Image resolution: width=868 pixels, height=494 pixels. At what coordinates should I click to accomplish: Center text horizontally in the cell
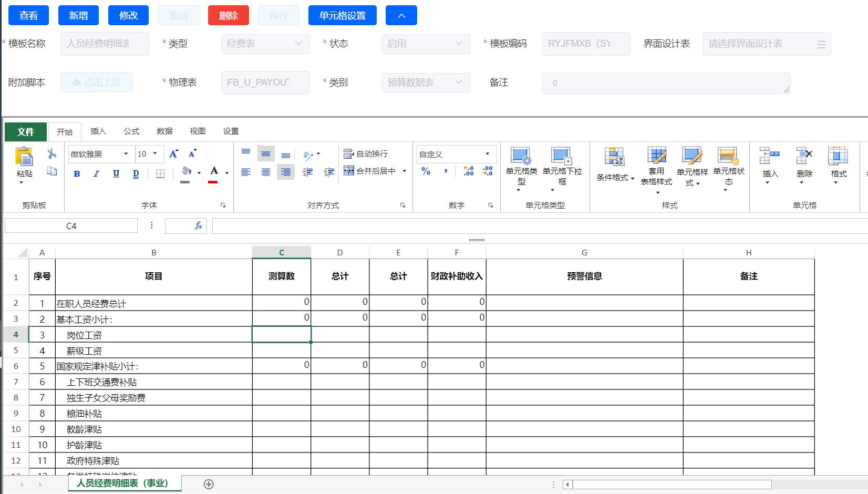[266, 172]
